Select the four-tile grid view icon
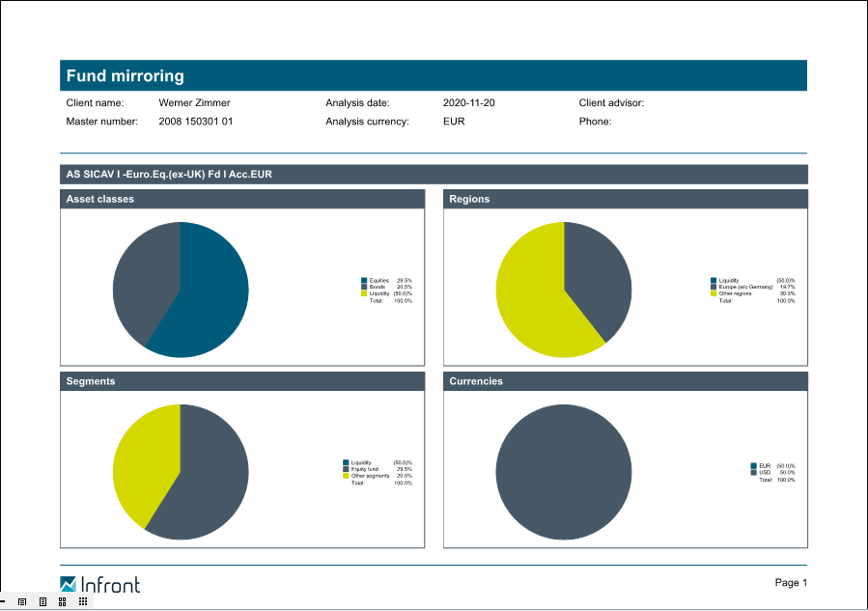Image resolution: width=868 pixels, height=611 pixels. click(x=63, y=601)
